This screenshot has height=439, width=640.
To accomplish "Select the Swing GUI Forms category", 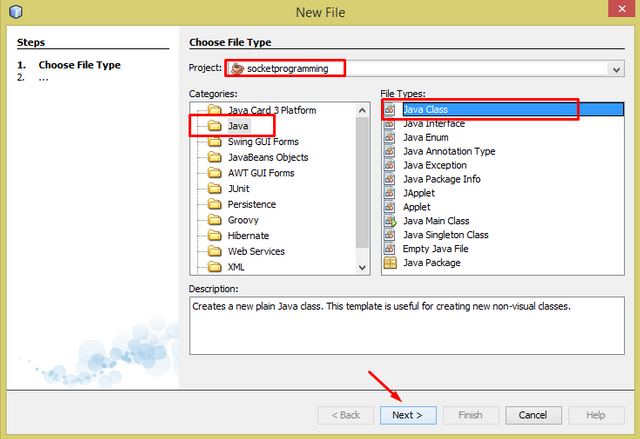I will coord(263,142).
